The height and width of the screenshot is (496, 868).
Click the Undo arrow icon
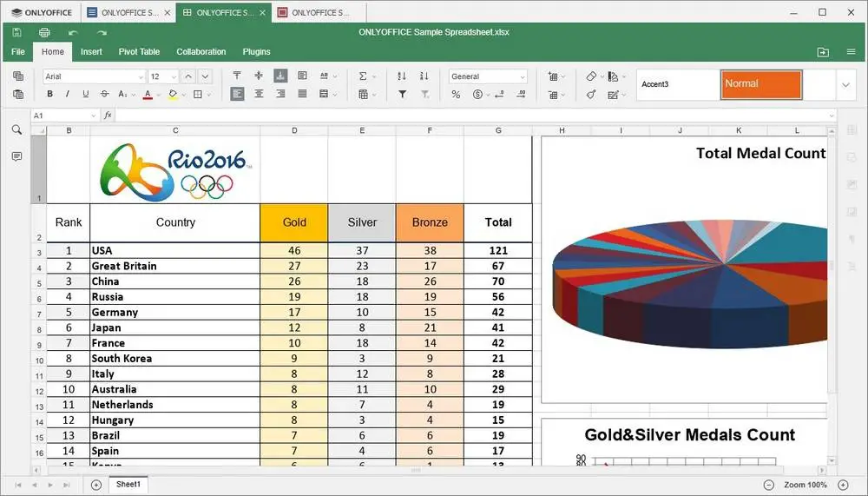click(73, 33)
